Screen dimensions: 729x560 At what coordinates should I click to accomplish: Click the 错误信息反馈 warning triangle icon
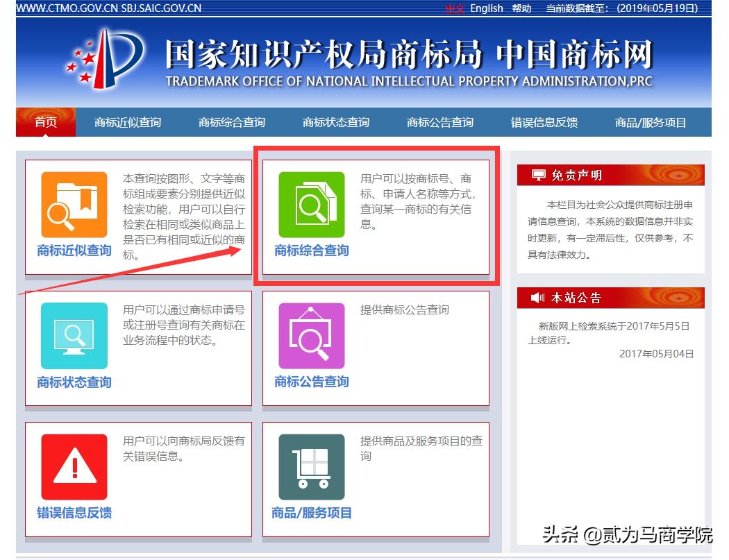click(73, 466)
